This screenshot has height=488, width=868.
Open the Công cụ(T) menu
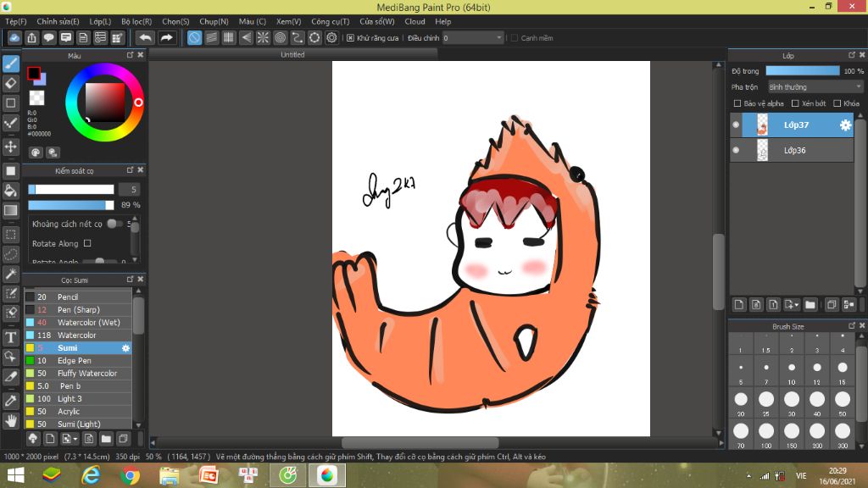coord(330,21)
